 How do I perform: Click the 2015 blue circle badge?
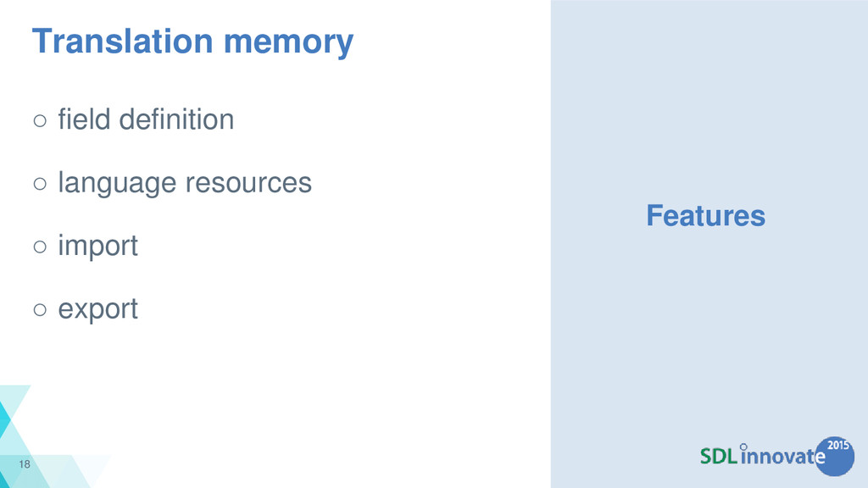835,456
